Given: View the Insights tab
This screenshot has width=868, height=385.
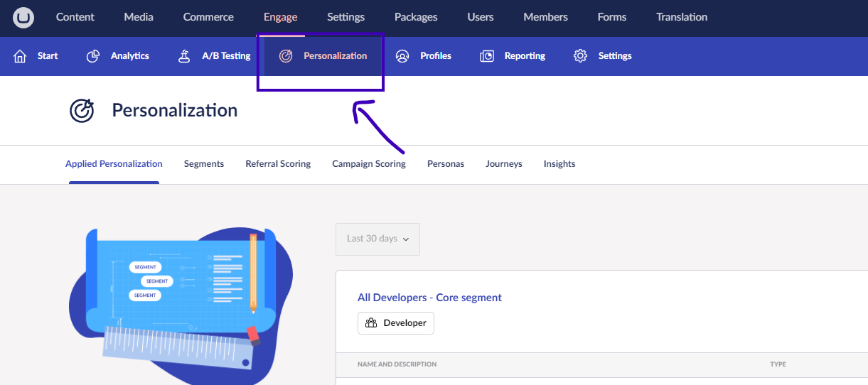Looking at the screenshot, I should click(x=559, y=164).
